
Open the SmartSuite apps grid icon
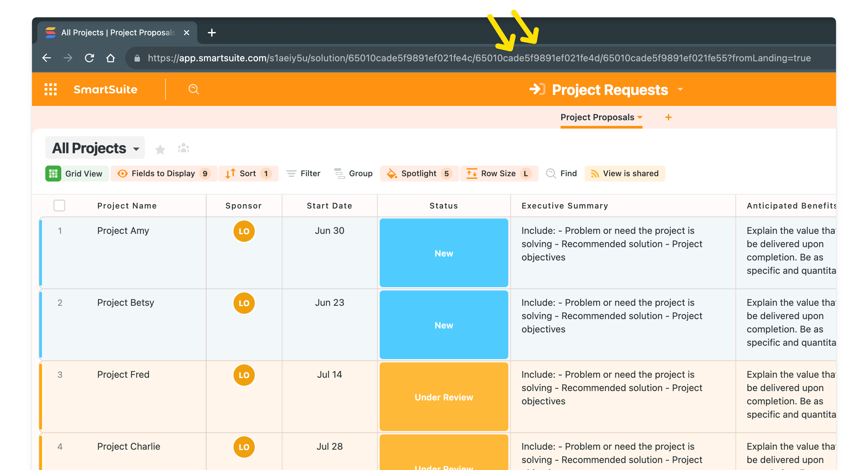[51, 89]
